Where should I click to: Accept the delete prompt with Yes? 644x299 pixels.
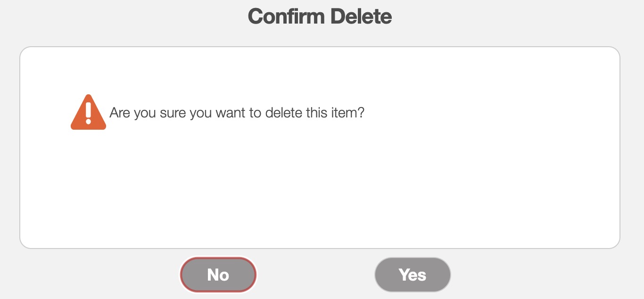point(413,274)
